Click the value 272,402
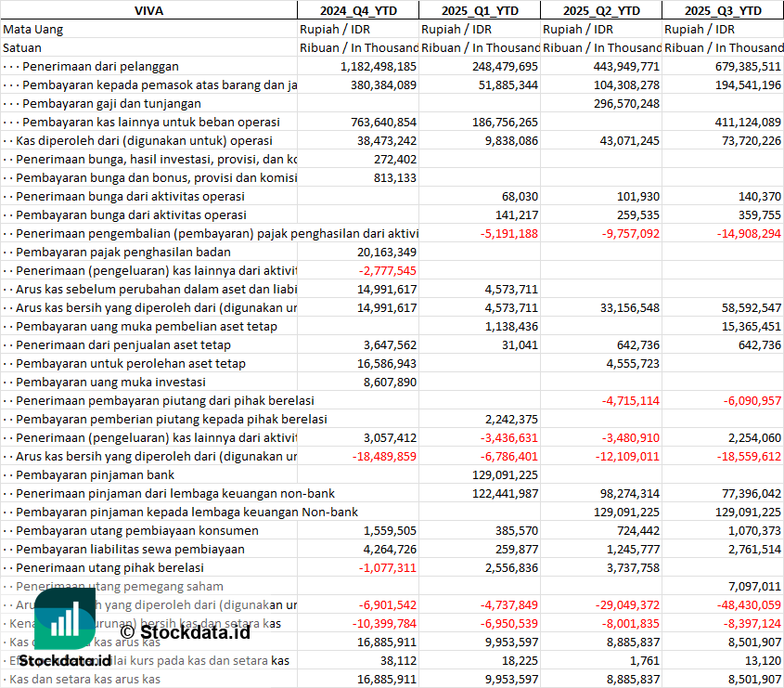Viewport: 784px width, 688px height. [395, 159]
